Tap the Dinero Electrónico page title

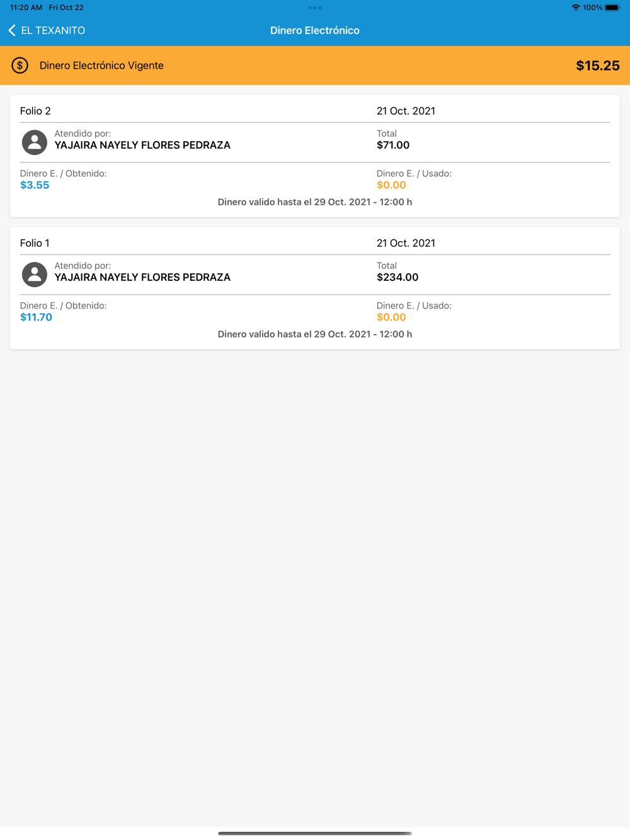315,30
